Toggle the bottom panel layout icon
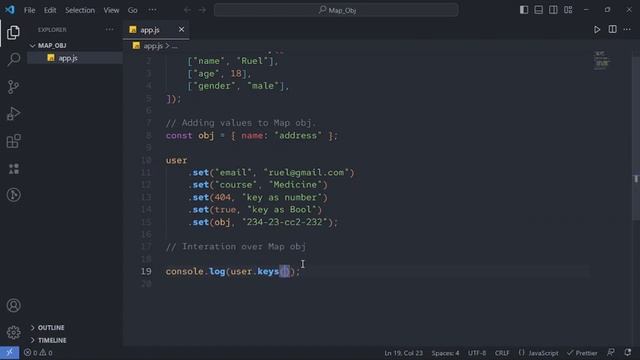The width and height of the screenshot is (640, 360). tap(538, 10)
